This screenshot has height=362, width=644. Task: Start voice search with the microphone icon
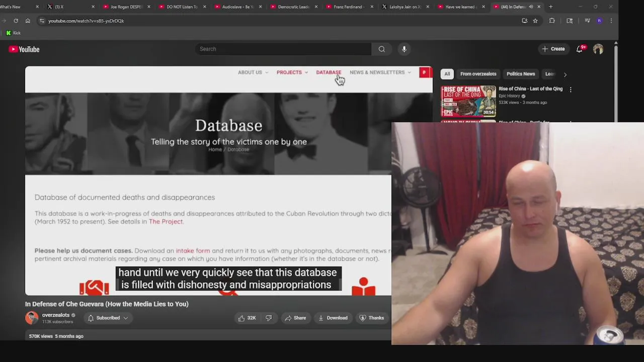tap(404, 49)
